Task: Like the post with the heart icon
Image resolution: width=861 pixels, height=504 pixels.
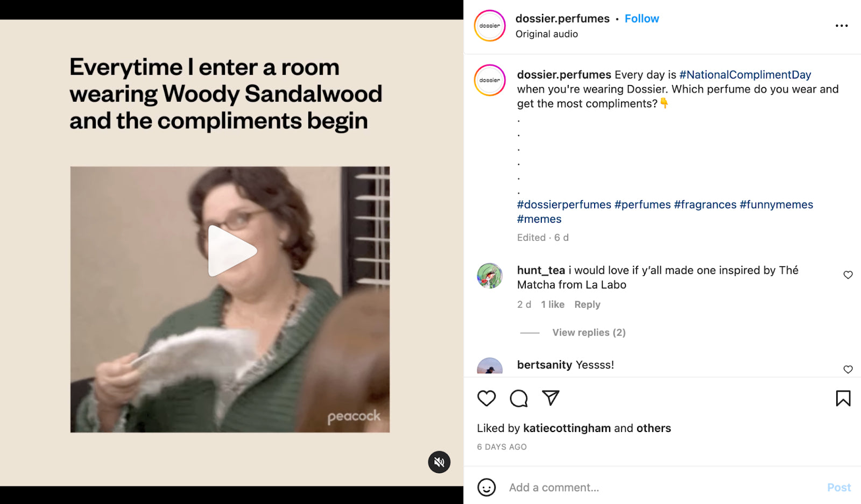Action: click(486, 398)
